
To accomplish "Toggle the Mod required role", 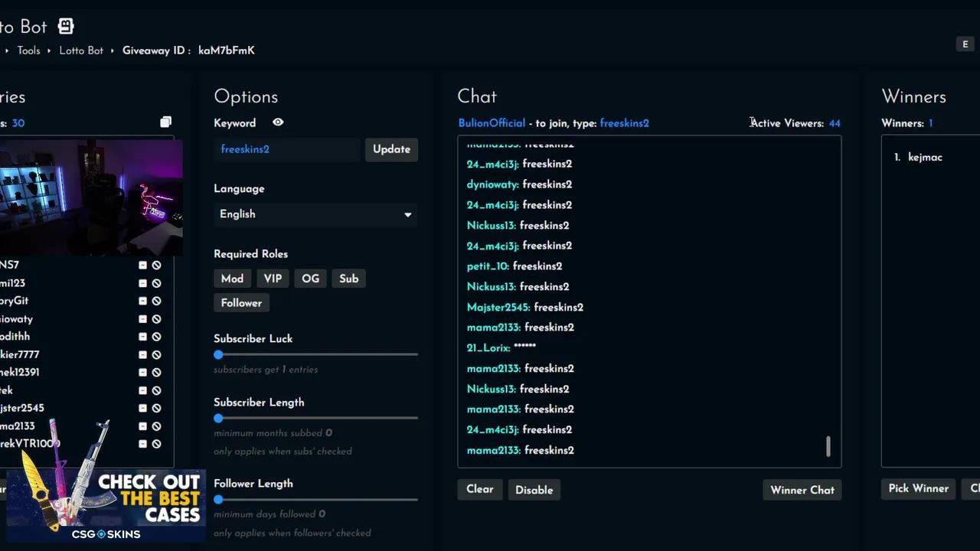I will (232, 279).
